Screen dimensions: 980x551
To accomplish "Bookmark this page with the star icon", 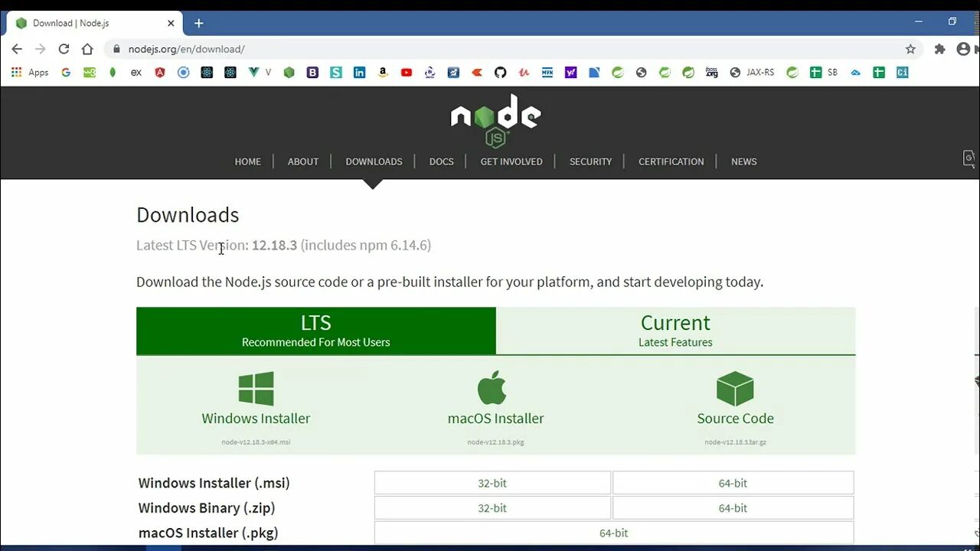I will (x=910, y=49).
